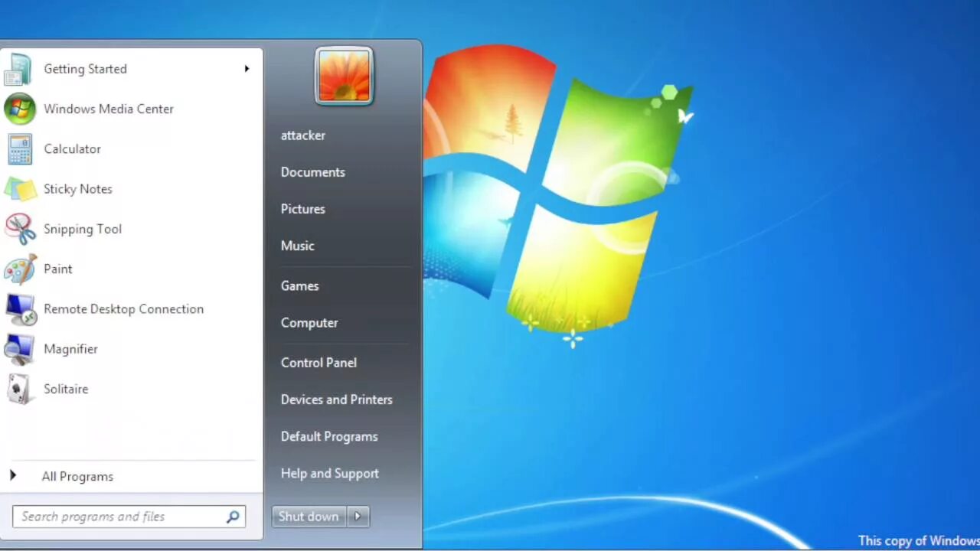Click the Solitaire text label

click(x=66, y=389)
